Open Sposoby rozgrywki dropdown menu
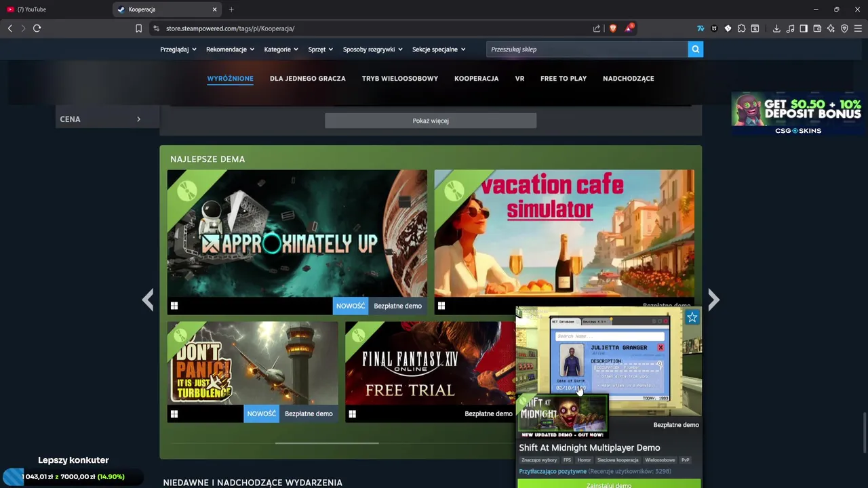The height and width of the screenshot is (488, 868). pos(373,49)
